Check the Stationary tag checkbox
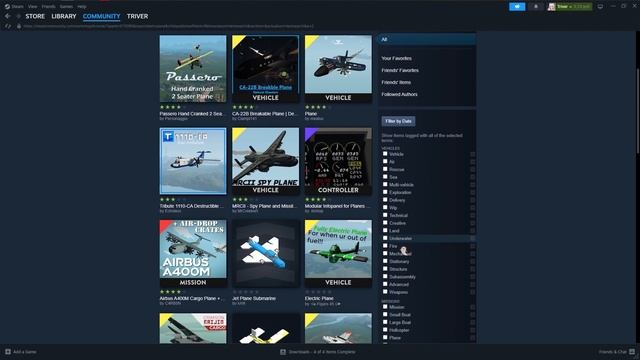 [x=385, y=261]
